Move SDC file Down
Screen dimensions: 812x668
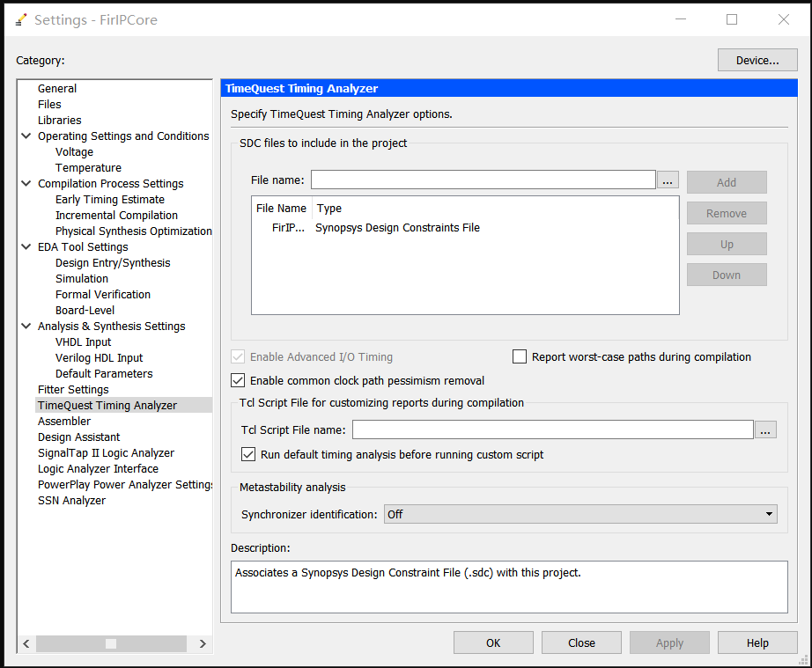pos(727,275)
